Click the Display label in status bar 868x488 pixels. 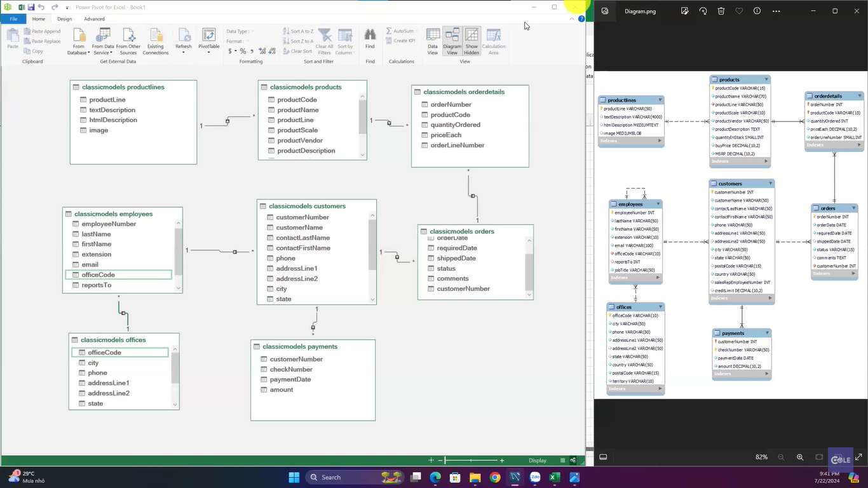click(538, 461)
